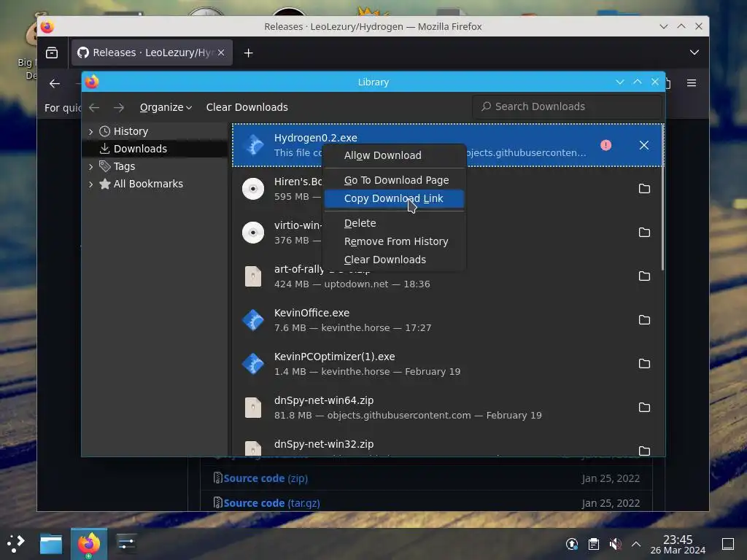Open containing folder for dnSpy-net-win32.zip
Image resolution: width=747 pixels, height=560 pixels.
pos(644,451)
